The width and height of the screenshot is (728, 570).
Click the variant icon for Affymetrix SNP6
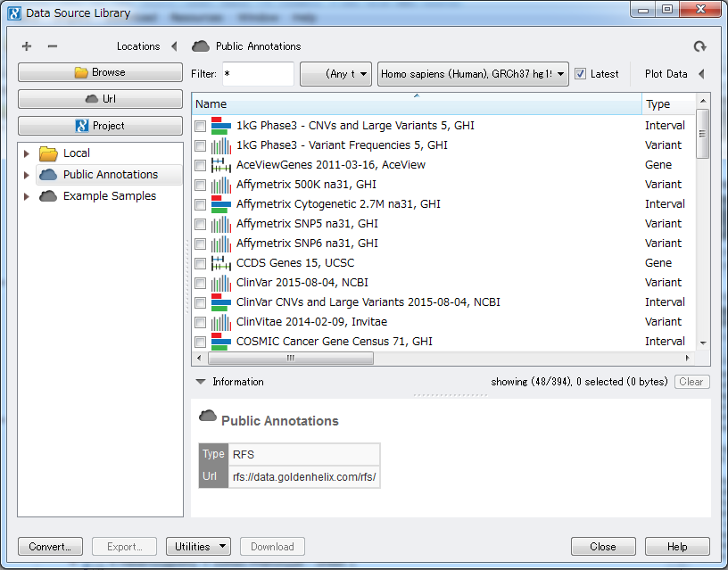click(221, 244)
